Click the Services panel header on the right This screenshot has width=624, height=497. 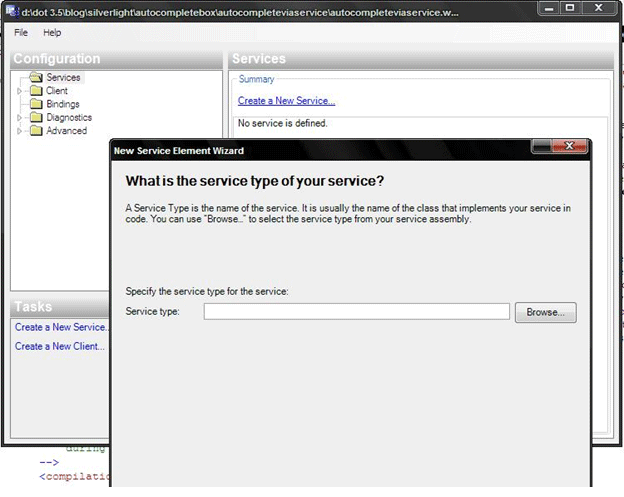tap(421, 59)
